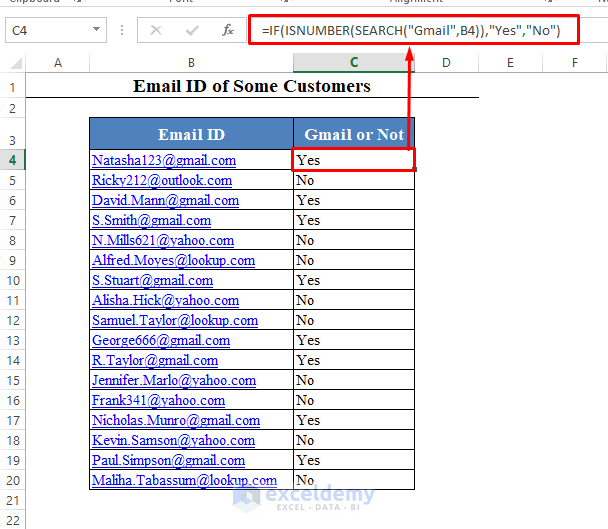Viewport: 608px width, 529px height.
Task: Open Maliha.Tabassum@lookup.com link
Action: point(184,481)
